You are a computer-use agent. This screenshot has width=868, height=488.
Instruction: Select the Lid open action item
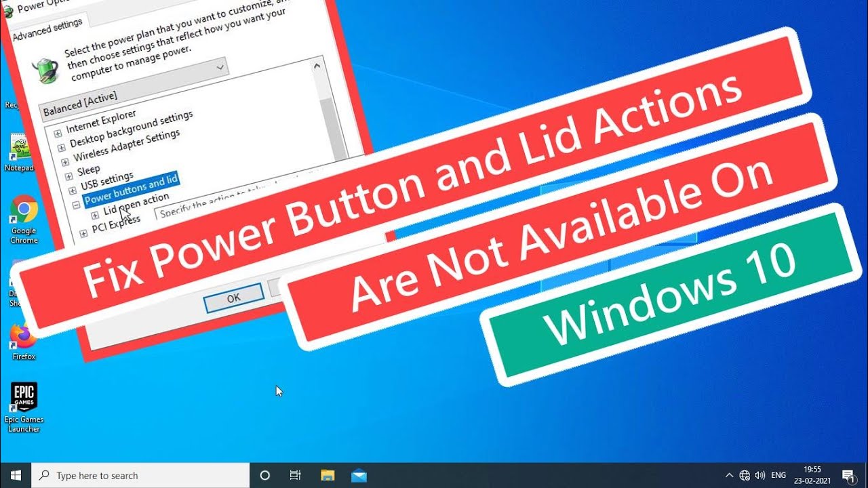coord(136,204)
